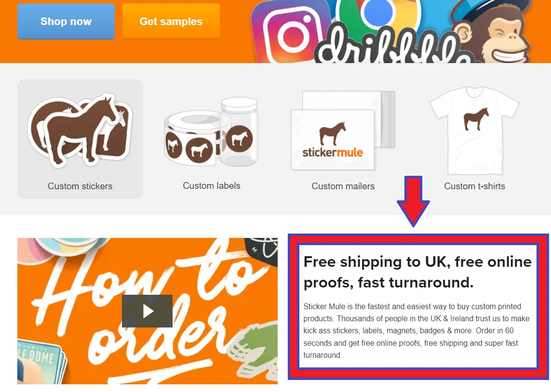
Task: Click the Custom labels text link
Action: tap(212, 186)
